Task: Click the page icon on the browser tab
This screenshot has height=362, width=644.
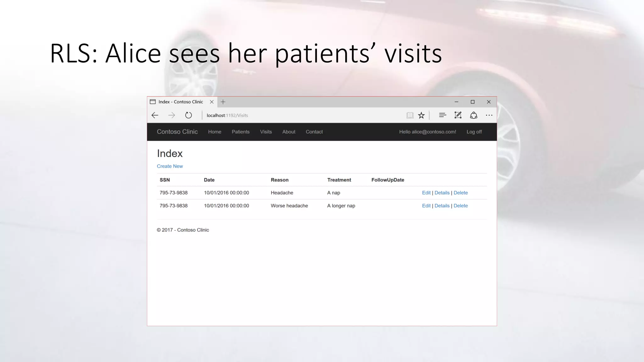Action: 153,102
